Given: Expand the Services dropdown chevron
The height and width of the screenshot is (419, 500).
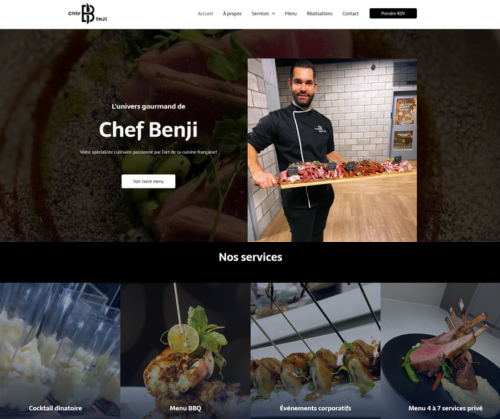Looking at the screenshot, I should (x=274, y=14).
